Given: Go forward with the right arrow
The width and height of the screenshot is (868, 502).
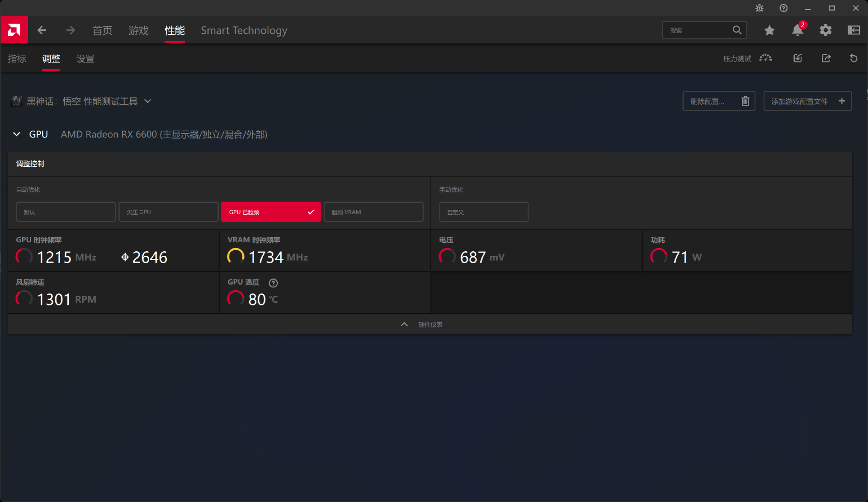Looking at the screenshot, I should click(71, 30).
